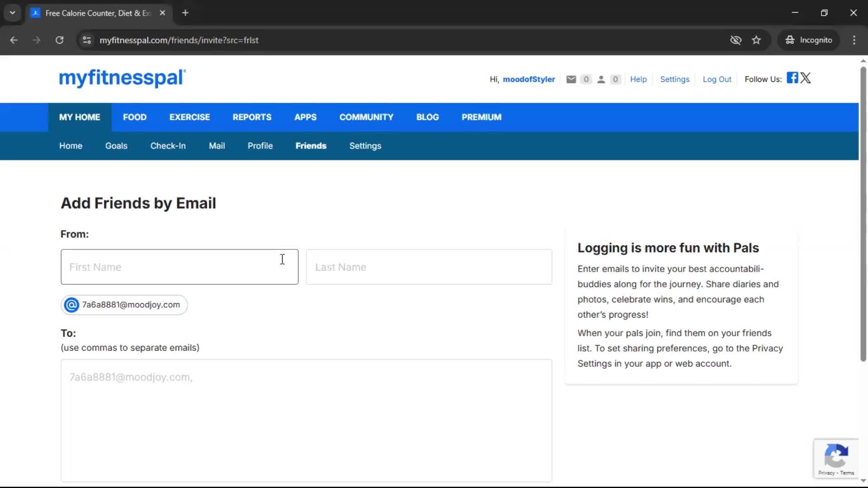Open the tab search dropdown arrow
The width and height of the screenshot is (868, 488).
13,13
